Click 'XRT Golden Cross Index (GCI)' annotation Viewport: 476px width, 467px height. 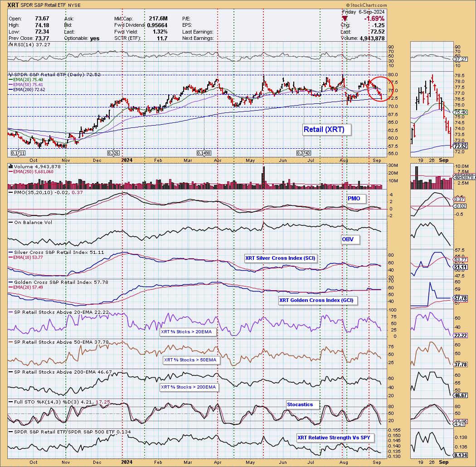coord(318,300)
